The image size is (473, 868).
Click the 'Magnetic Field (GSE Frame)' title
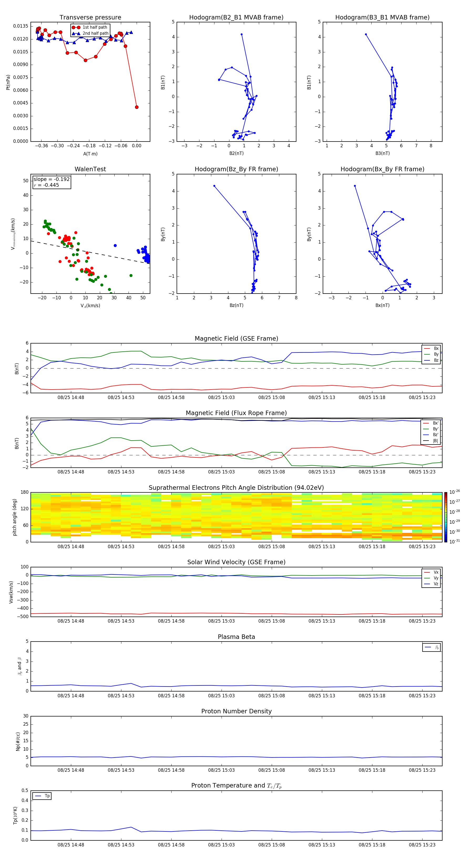coord(236,339)
